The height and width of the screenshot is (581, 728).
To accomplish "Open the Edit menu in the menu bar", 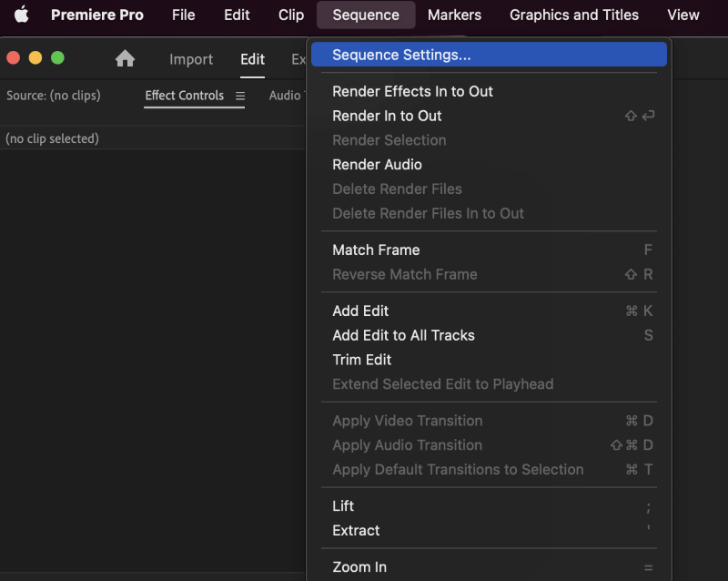I will click(x=237, y=15).
